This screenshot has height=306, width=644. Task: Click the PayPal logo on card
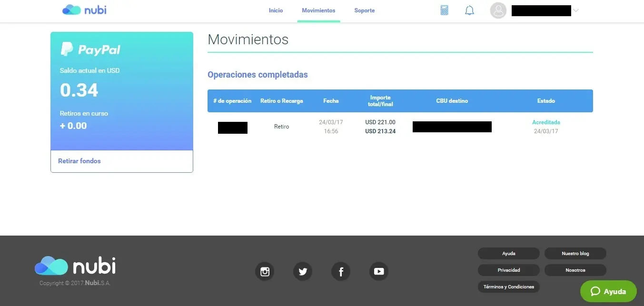click(90, 49)
